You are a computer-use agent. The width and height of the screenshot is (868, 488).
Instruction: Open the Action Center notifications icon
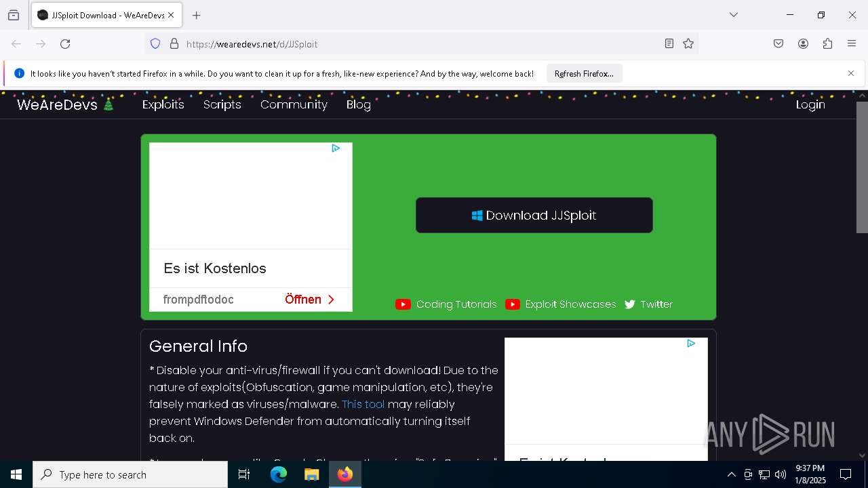pyautogui.click(x=846, y=474)
